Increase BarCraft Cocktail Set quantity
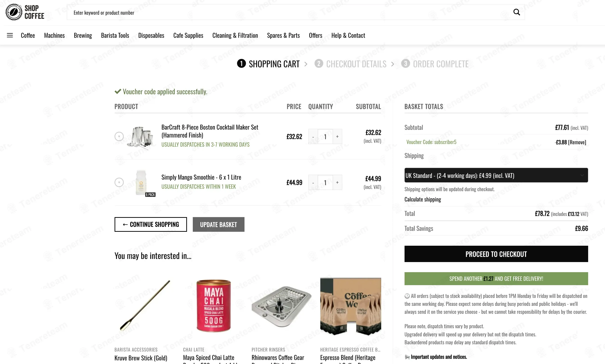605x364 pixels. (x=337, y=136)
